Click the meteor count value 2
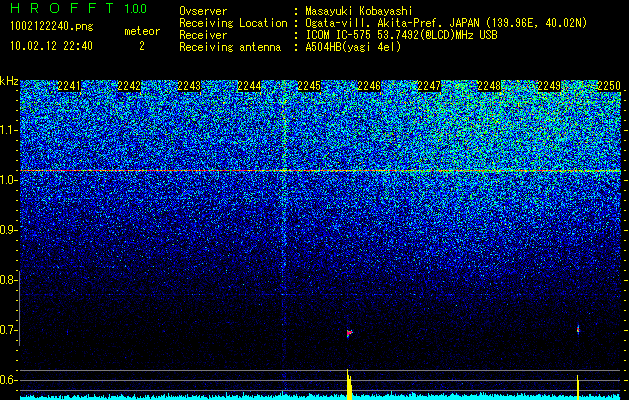The height and width of the screenshot is (400, 629). (x=142, y=46)
